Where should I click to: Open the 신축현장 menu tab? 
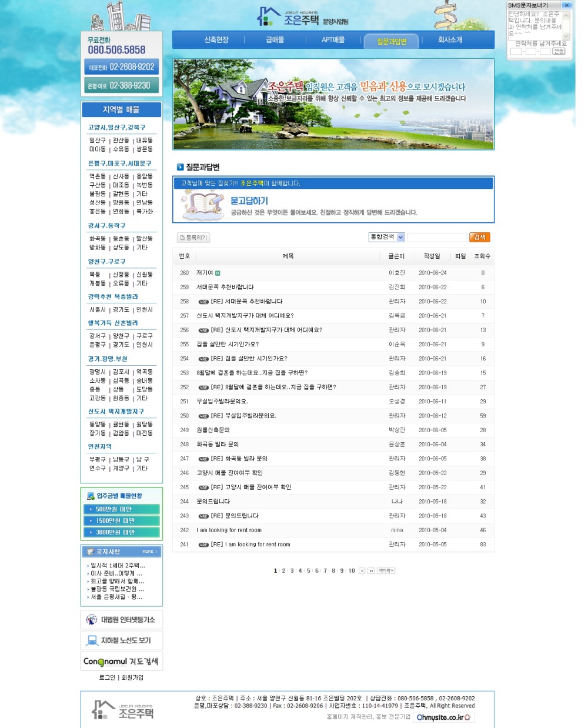(x=216, y=40)
